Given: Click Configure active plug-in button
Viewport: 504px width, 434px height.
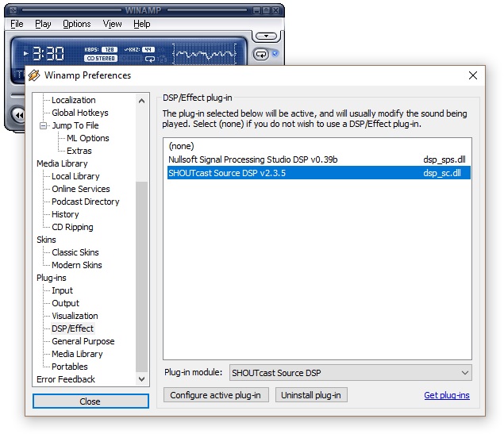Looking at the screenshot, I should tap(216, 395).
